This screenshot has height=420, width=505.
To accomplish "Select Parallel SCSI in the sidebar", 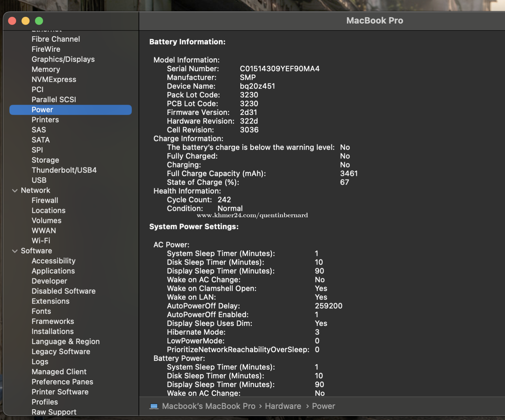I will [54, 100].
